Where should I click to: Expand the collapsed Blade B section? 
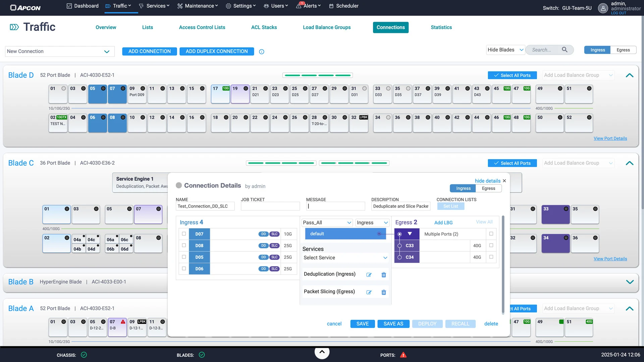pyautogui.click(x=630, y=282)
